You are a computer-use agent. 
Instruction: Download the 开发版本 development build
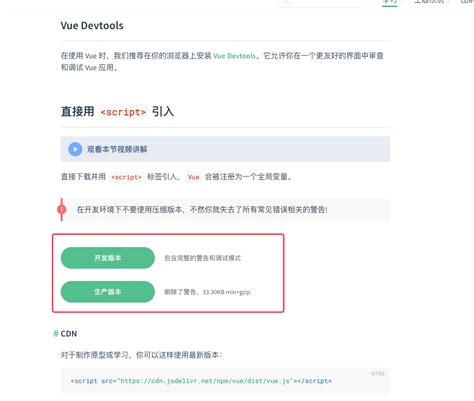point(108,258)
